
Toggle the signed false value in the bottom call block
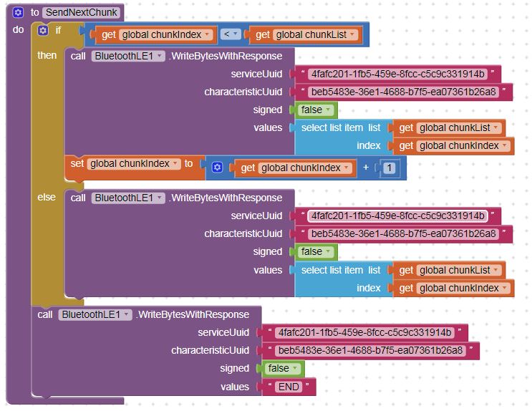tap(283, 368)
